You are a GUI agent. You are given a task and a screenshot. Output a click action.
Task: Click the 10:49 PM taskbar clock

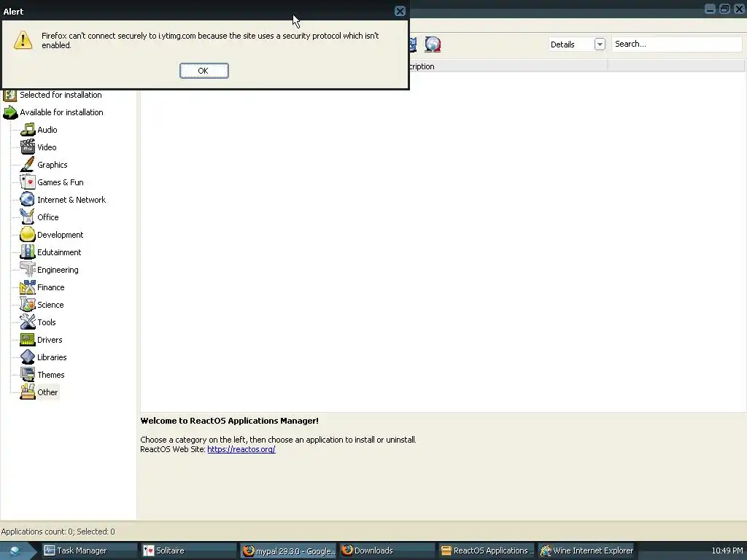pos(727,551)
